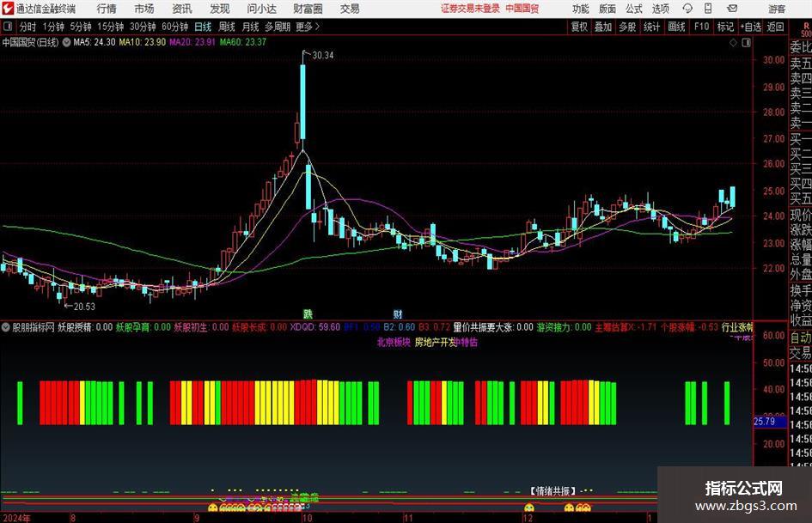The image size is (812, 523).
Task: Expand the 股朋指标网 indicator dropdown circle
Action: (x=5, y=327)
